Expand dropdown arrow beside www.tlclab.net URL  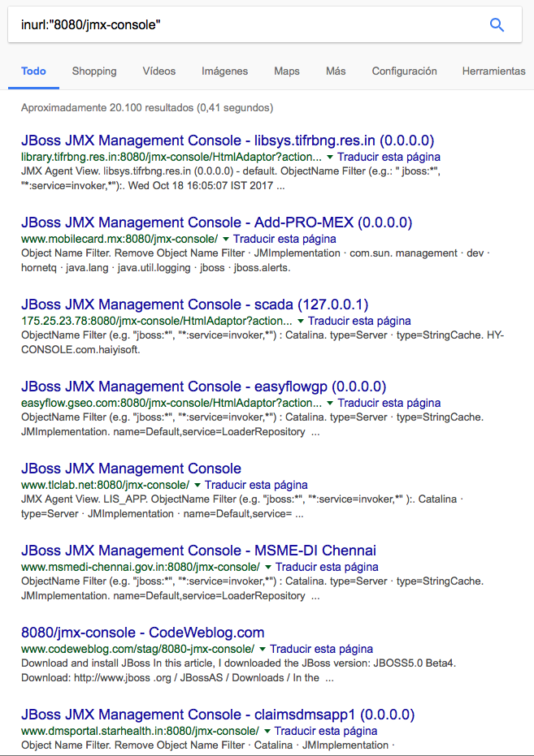tap(197, 485)
